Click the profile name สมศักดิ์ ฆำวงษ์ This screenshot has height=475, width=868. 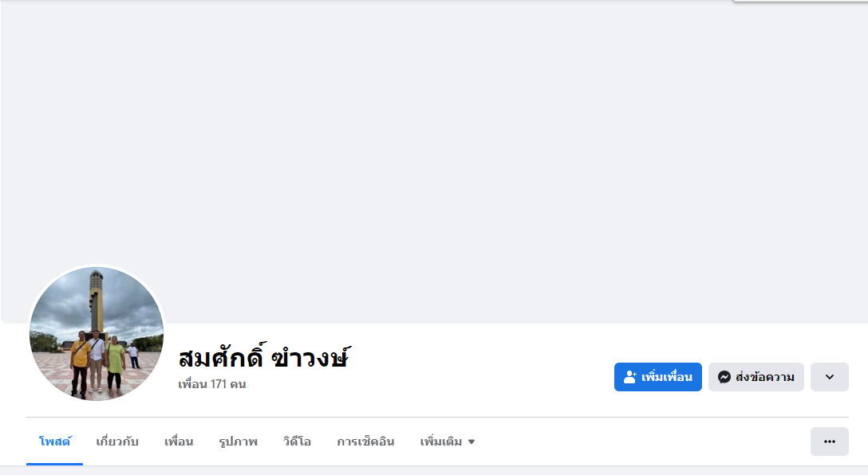(x=264, y=357)
